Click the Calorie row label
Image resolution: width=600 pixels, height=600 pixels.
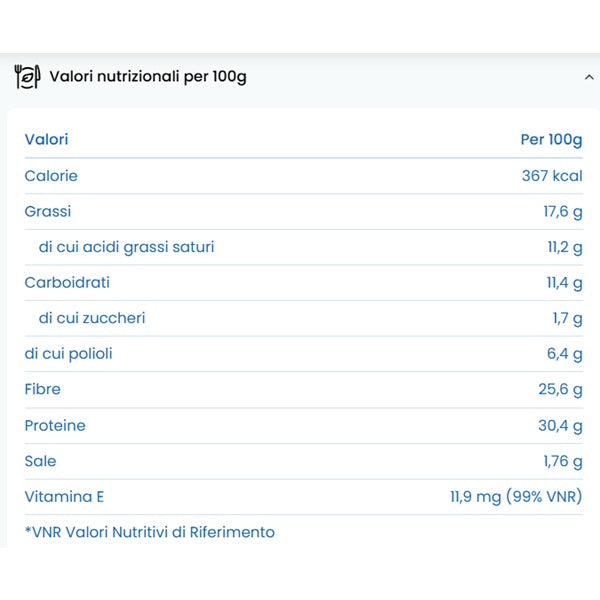pos(51,176)
